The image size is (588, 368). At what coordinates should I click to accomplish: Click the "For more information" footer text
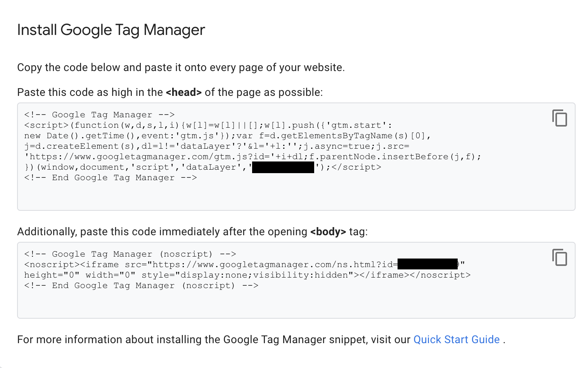click(213, 340)
